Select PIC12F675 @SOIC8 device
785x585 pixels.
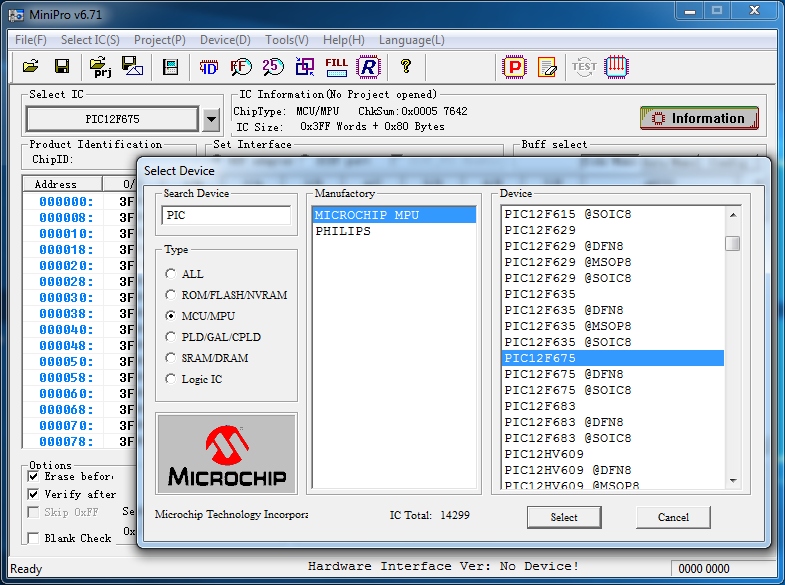tap(613, 390)
